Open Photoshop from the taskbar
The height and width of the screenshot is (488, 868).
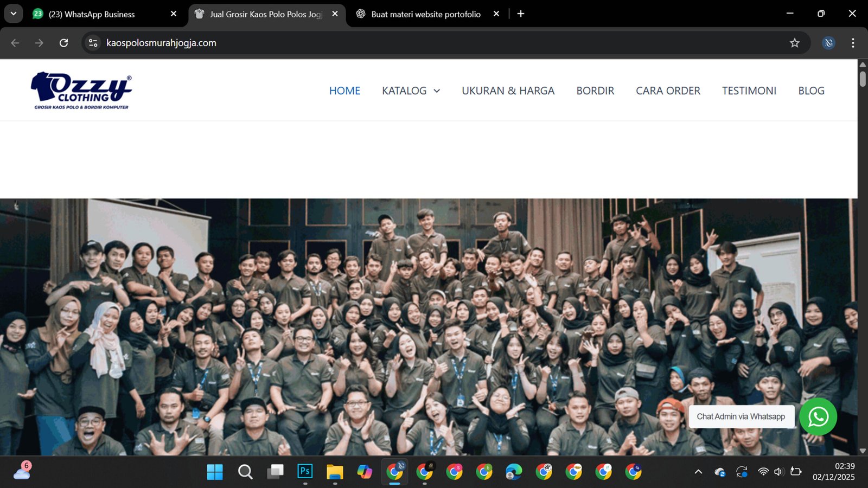click(x=305, y=472)
